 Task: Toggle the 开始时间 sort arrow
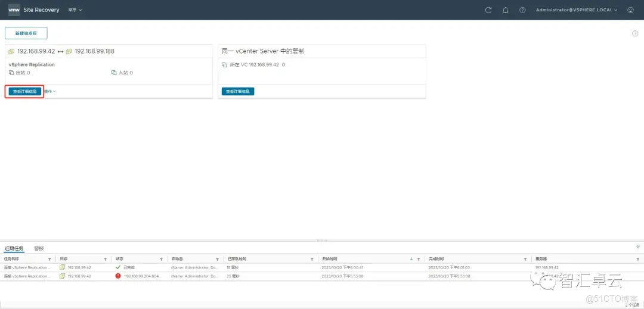(411, 260)
